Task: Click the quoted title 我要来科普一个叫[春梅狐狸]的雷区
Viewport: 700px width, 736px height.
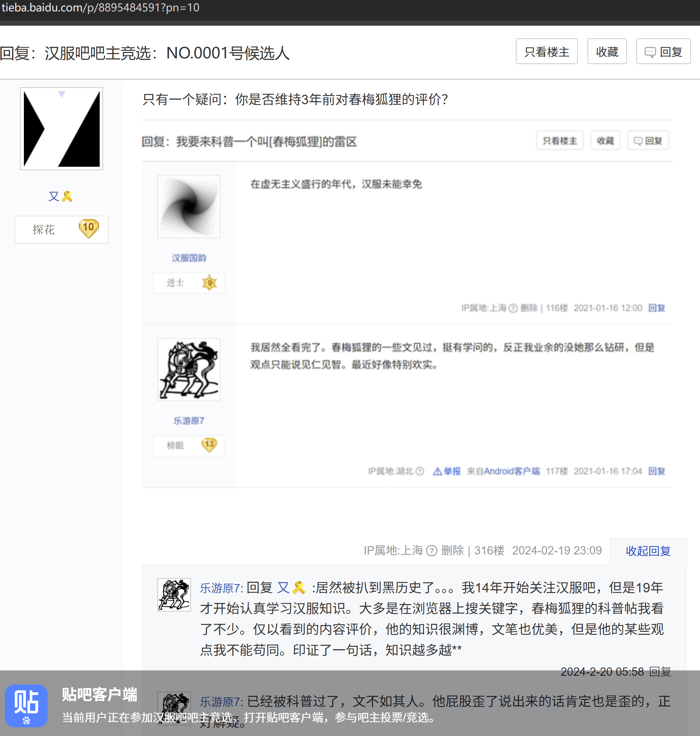Action: [249, 142]
